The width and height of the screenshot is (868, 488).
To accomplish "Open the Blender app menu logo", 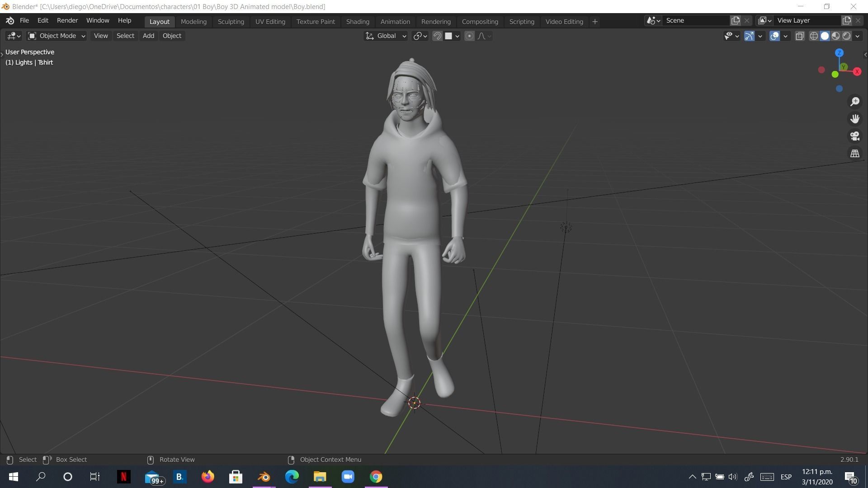I will pos(10,21).
